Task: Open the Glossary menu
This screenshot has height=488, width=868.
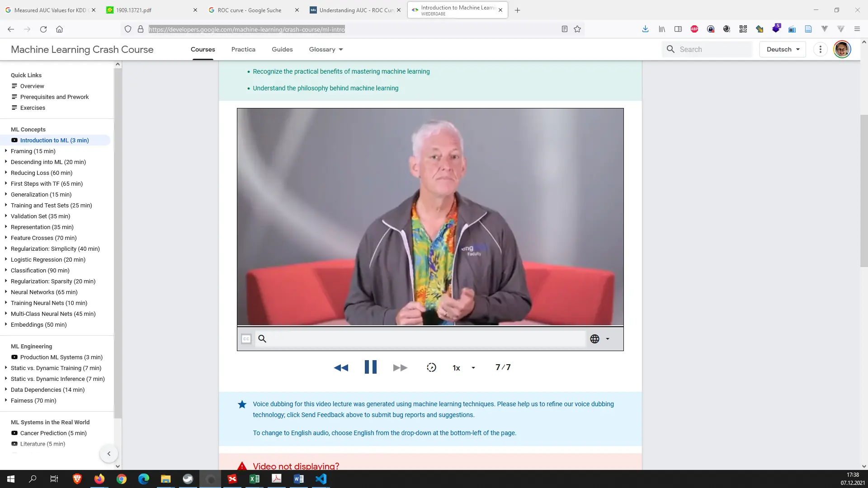Action: (325, 49)
